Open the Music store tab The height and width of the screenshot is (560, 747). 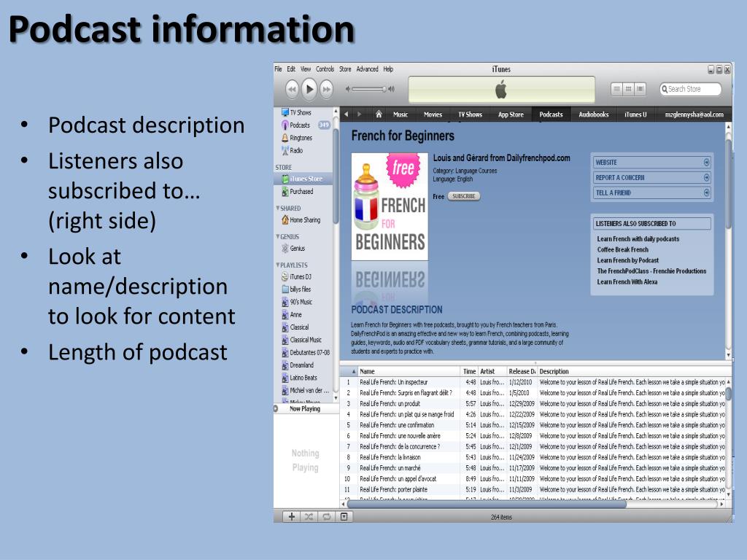click(x=400, y=114)
